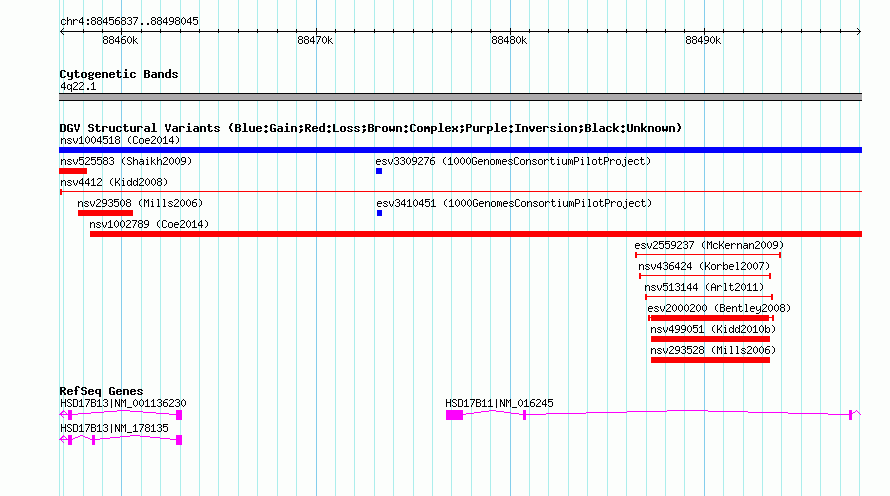This screenshot has height=496, width=890.
Task: Click the HSD17B13|NM_178135 gene label
Action: coord(114,428)
